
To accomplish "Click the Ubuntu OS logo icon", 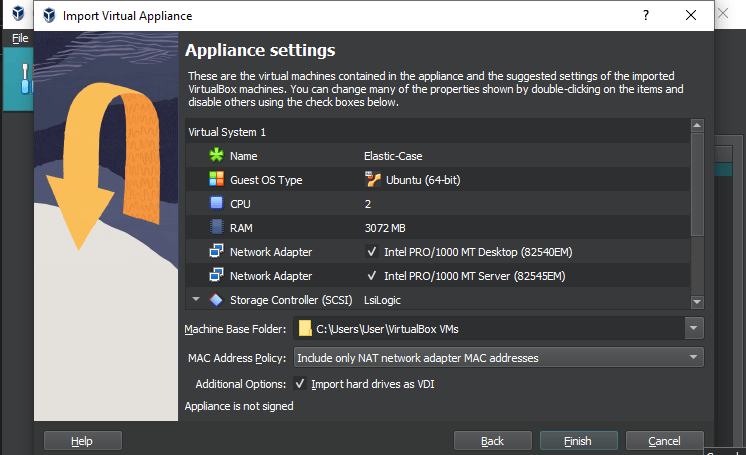I will click(x=373, y=179).
